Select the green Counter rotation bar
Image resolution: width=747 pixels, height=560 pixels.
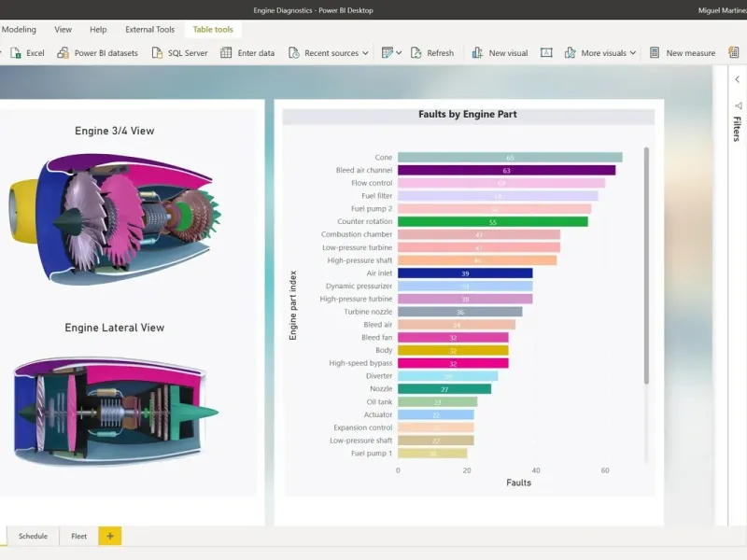pos(493,222)
